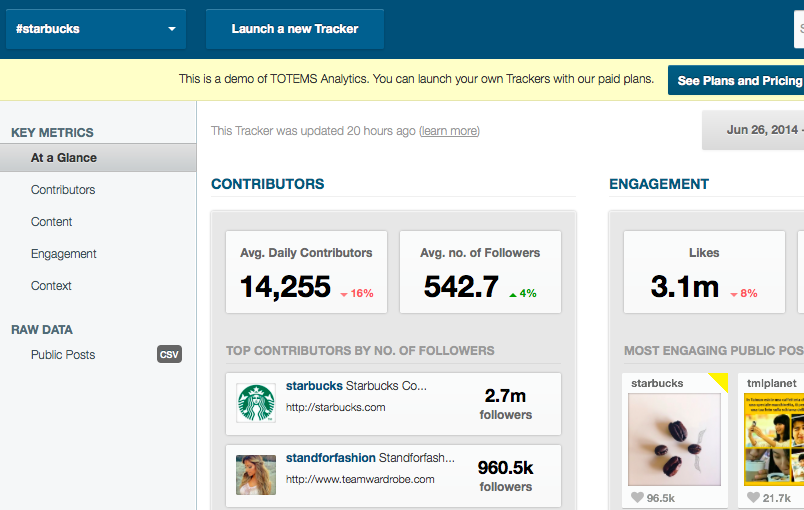
Task: Open Engagement in sidebar
Action: click(64, 254)
